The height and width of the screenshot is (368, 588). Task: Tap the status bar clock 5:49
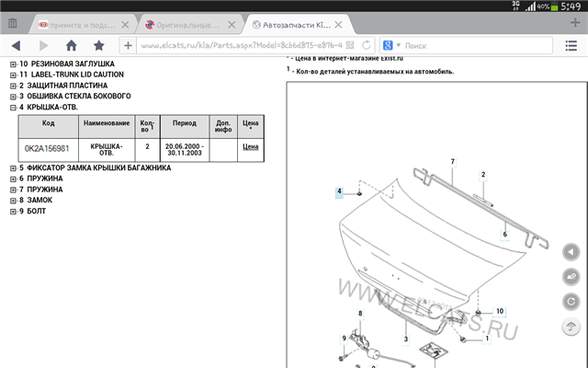571,6
